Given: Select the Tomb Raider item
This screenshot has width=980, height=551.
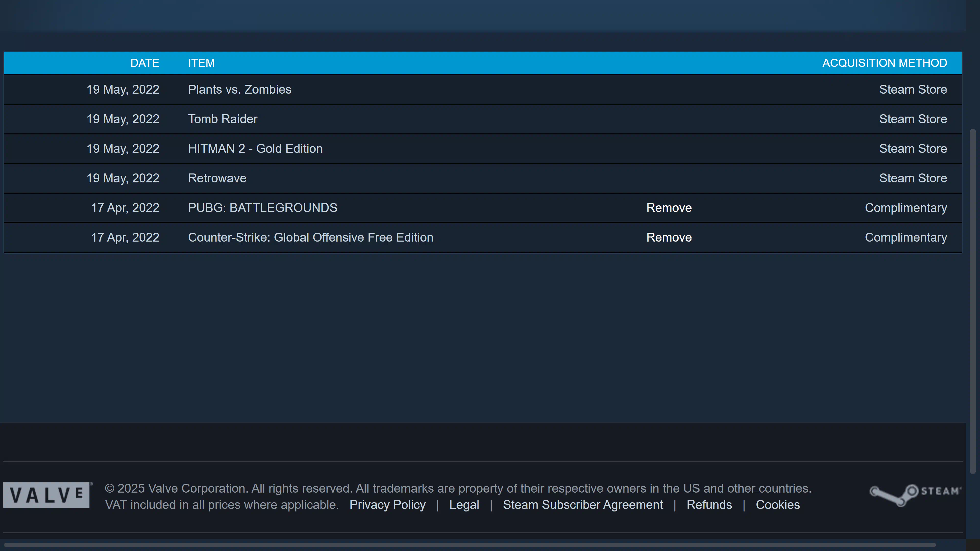Looking at the screenshot, I should 223,119.
